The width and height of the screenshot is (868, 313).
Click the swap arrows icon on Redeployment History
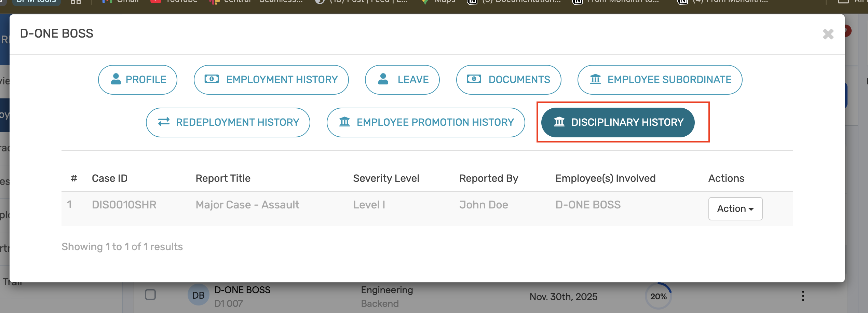[x=164, y=122]
